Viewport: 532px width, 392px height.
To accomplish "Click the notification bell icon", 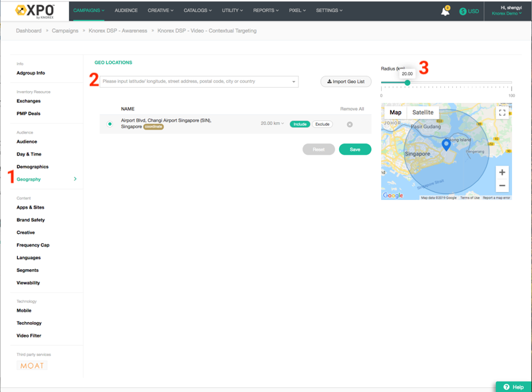I will point(445,11).
